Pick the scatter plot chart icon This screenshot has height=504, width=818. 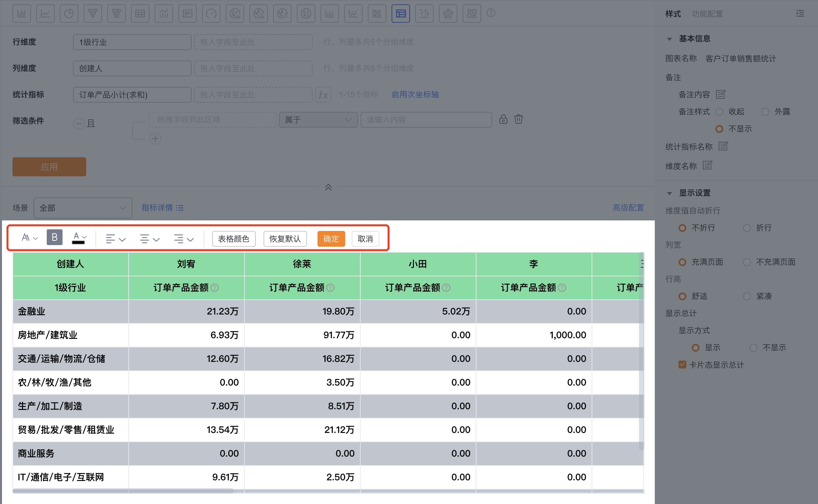(424, 14)
